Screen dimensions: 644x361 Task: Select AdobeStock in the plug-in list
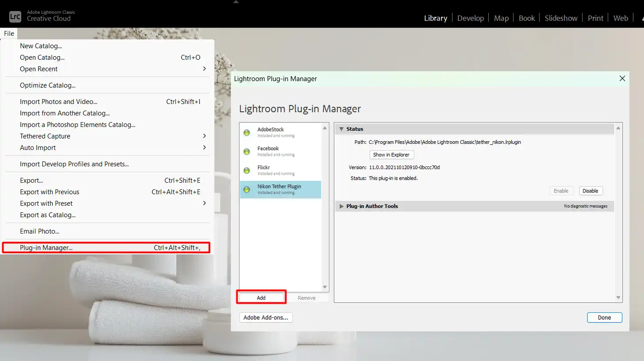tap(280, 132)
